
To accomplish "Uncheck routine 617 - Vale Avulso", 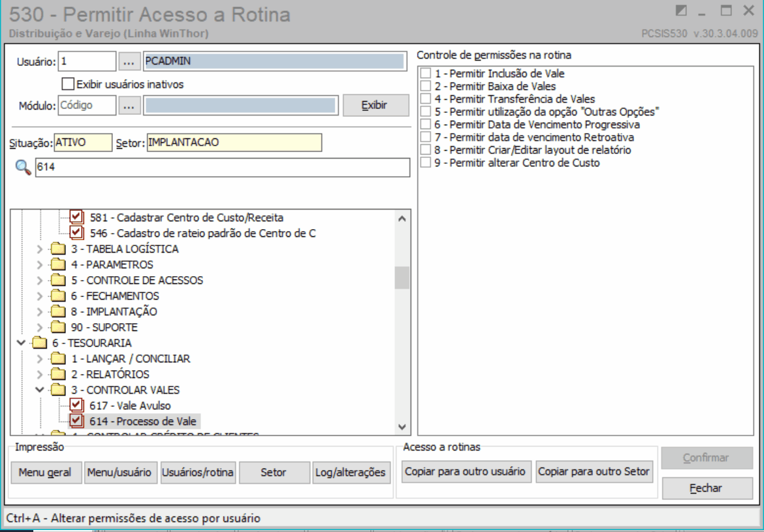I will point(76,405).
